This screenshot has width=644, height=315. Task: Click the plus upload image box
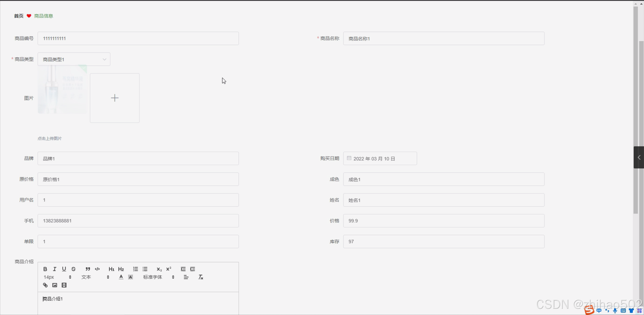115,98
